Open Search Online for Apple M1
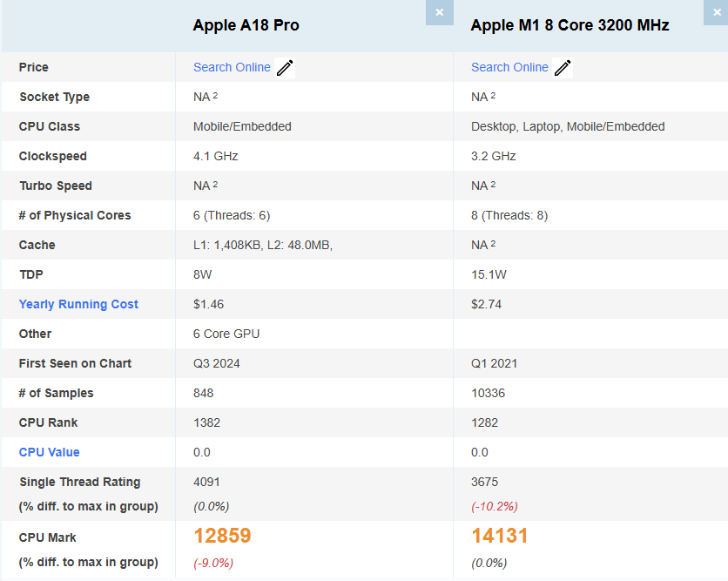728x581 pixels. coord(509,67)
